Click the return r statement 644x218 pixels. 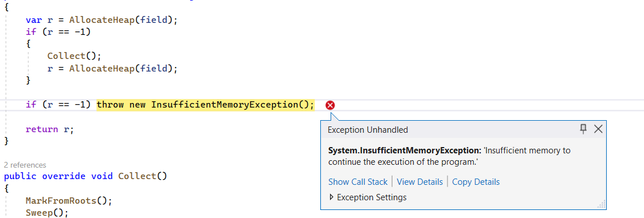[x=50, y=129]
